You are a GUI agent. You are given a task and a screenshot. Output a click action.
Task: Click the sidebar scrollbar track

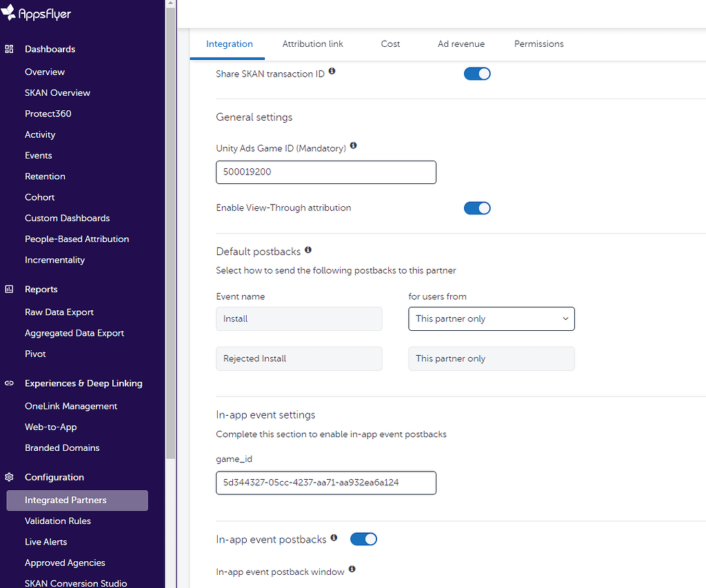point(169,276)
